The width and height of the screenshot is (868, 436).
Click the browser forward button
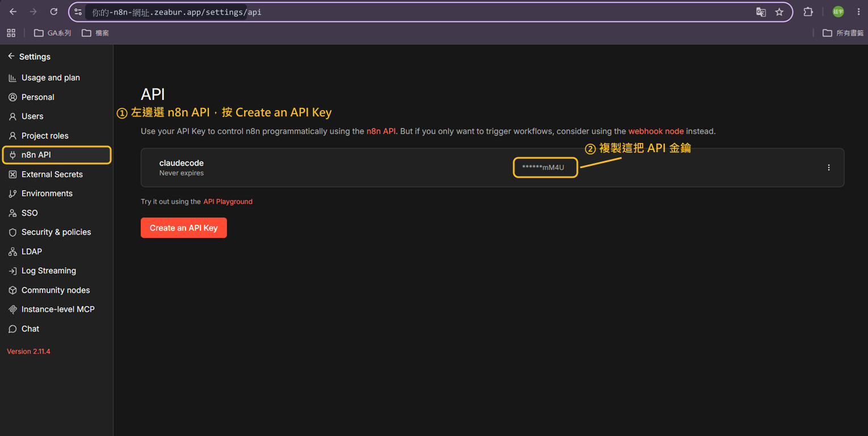pos(33,12)
